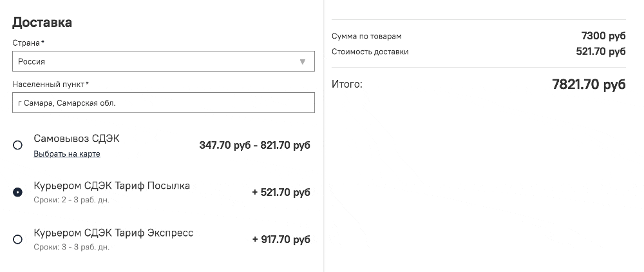Screen dimensions: 644x272
Task: Open the Выбрать на карте link
Action: [x=67, y=154]
